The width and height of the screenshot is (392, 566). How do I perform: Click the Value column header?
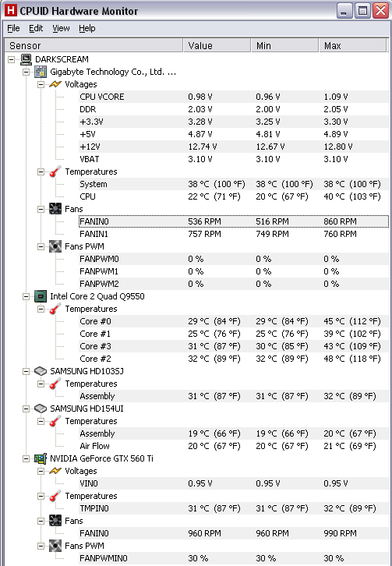tap(217, 45)
